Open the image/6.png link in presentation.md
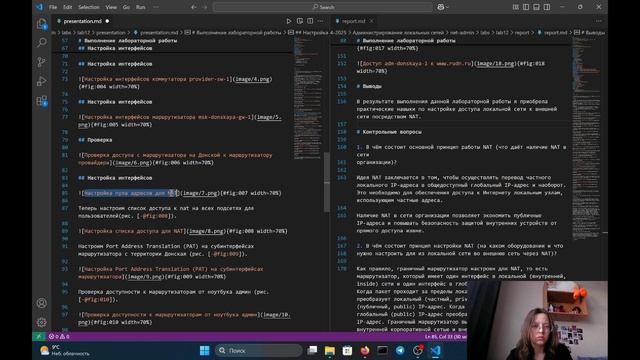The width and height of the screenshot is (640, 360). click(132, 162)
